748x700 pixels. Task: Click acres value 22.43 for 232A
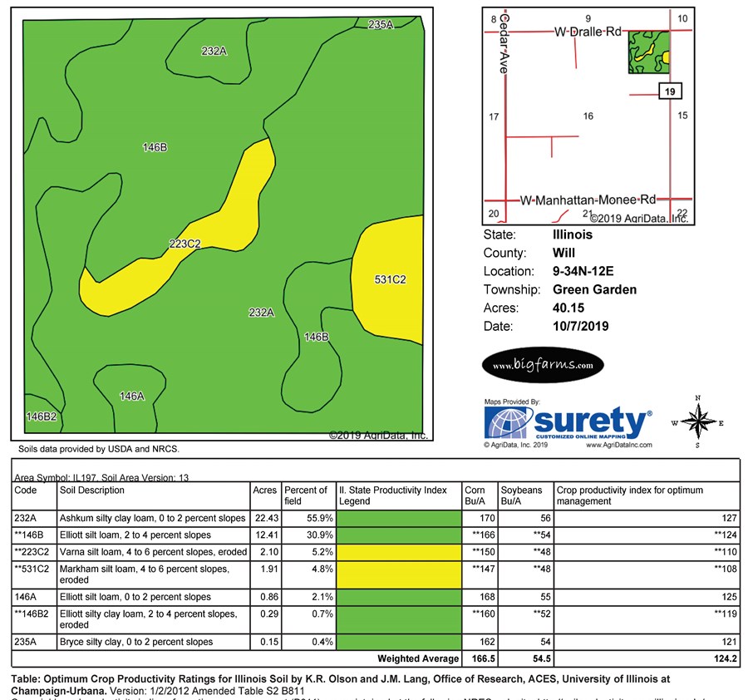(x=267, y=518)
